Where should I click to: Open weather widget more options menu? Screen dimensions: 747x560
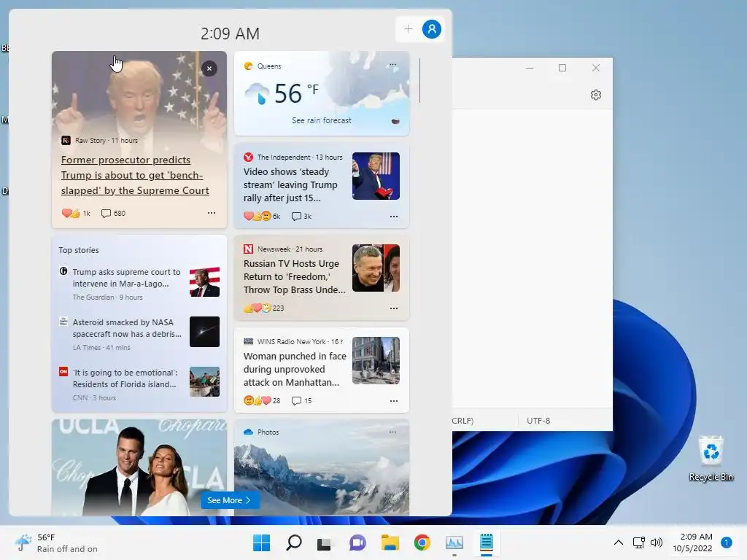point(392,65)
